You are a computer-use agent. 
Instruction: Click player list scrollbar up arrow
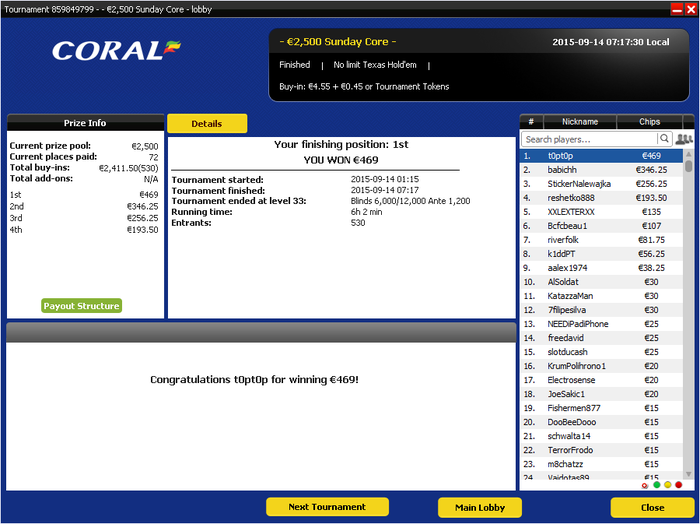coord(688,154)
